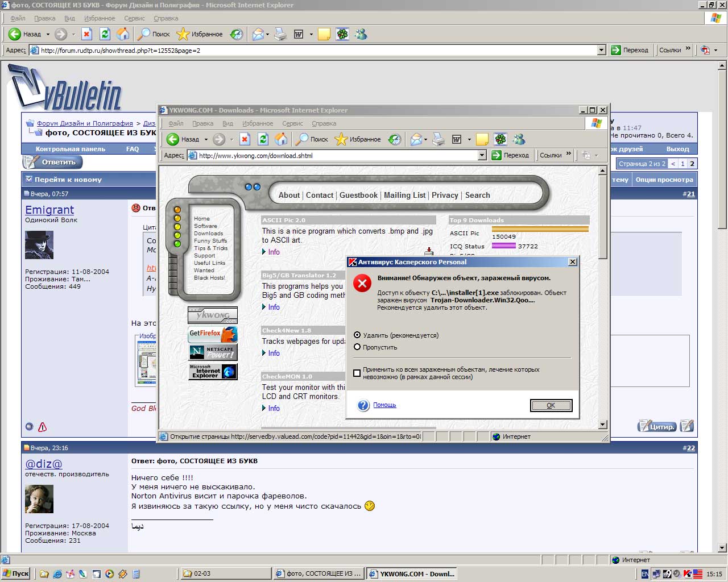Click GetFirefox badge on YKWONG page
Viewport: 728px width, 582px height.
tap(213, 334)
